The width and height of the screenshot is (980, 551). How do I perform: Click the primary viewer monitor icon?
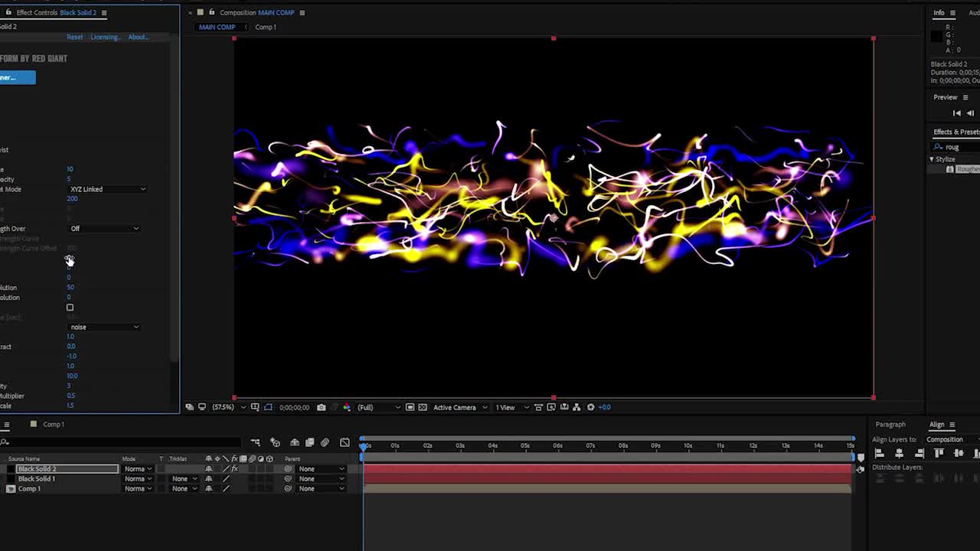202,407
